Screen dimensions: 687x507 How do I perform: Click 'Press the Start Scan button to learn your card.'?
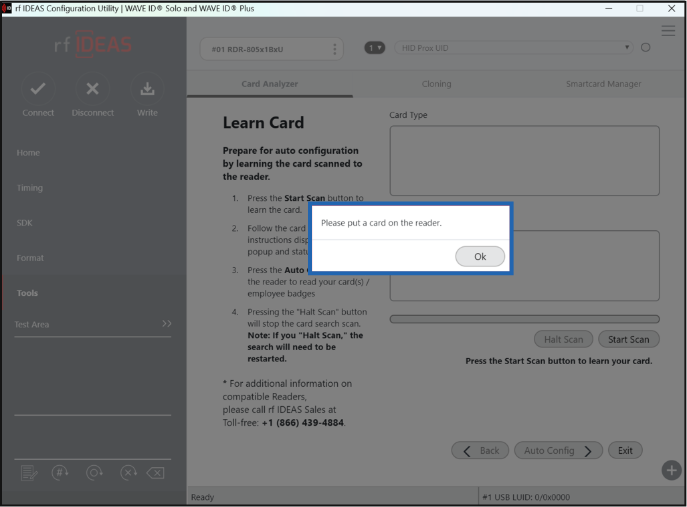tap(559, 361)
